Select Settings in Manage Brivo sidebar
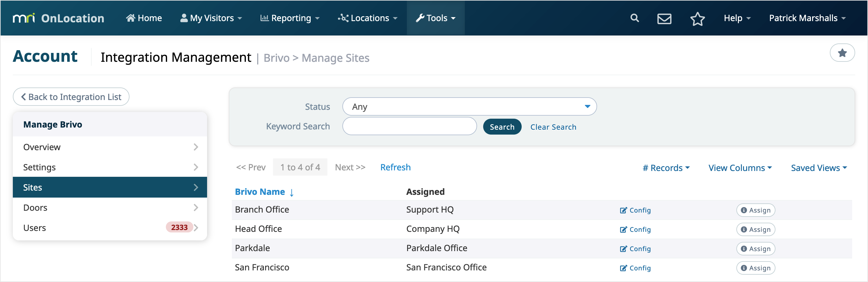868x282 pixels. pyautogui.click(x=110, y=167)
